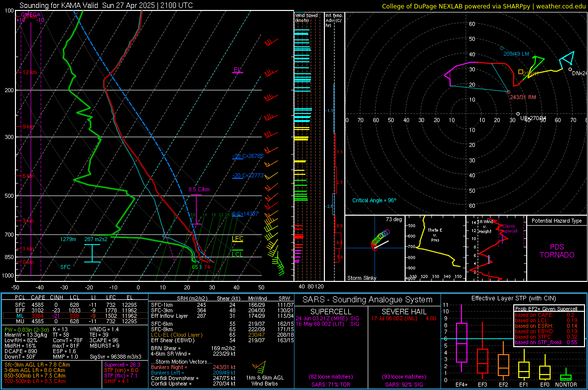Click the 1279m inflow layer label
Image resolution: width=588 pixels, height=390 pixels.
68,239
